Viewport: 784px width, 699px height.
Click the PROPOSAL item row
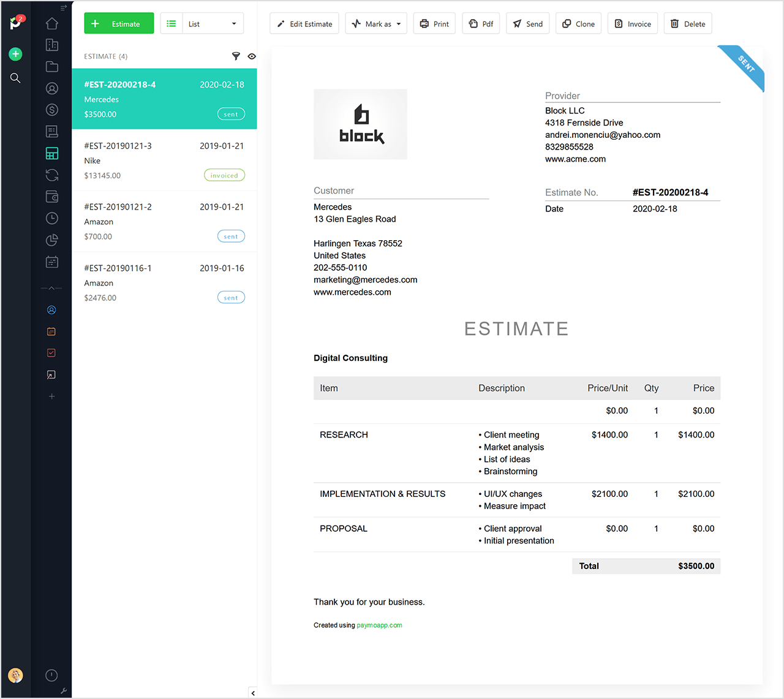[517, 534]
